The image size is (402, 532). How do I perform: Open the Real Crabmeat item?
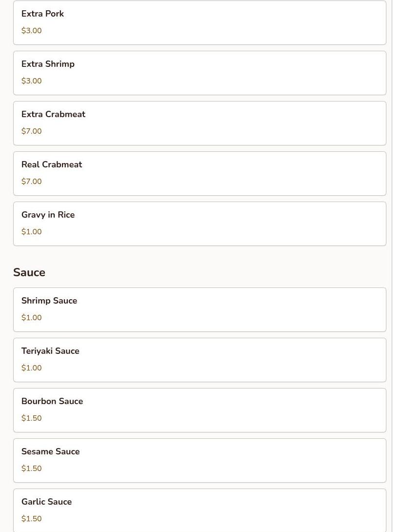point(200,173)
